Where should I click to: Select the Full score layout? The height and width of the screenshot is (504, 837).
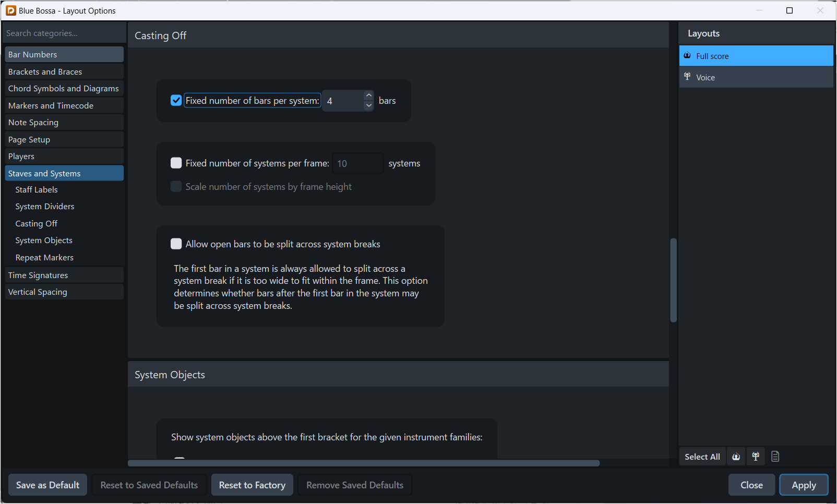(756, 56)
